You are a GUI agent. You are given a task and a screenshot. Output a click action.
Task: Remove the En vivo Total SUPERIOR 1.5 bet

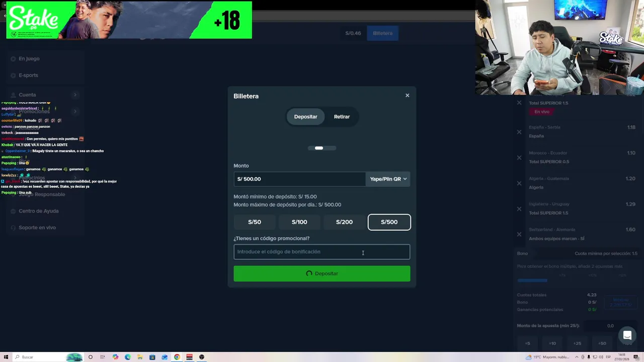pyautogui.click(x=519, y=103)
